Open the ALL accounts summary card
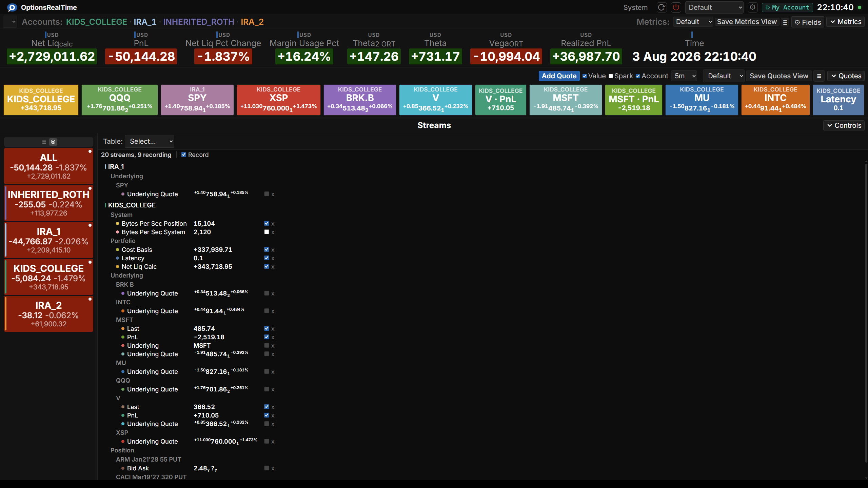The width and height of the screenshot is (868, 488). pyautogui.click(x=48, y=166)
